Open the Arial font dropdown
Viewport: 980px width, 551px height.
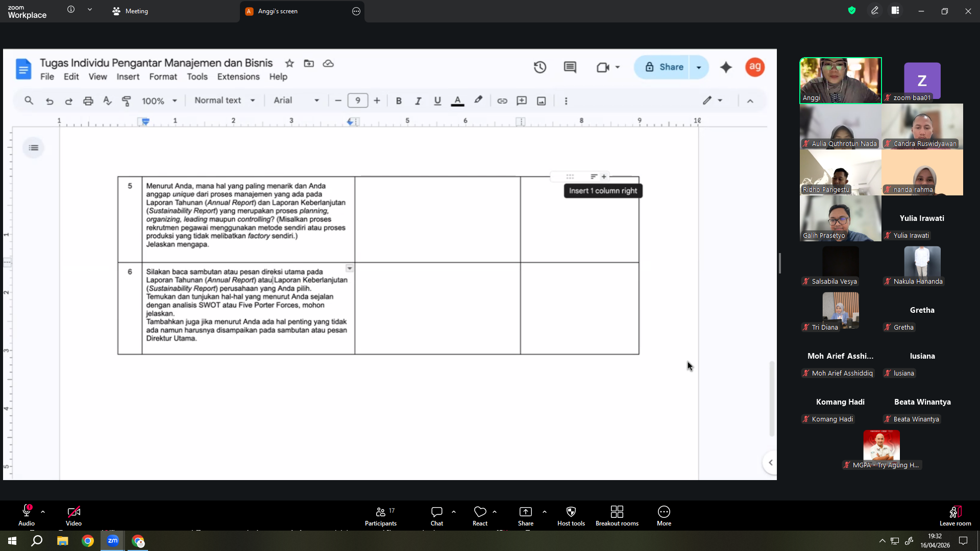(296, 101)
